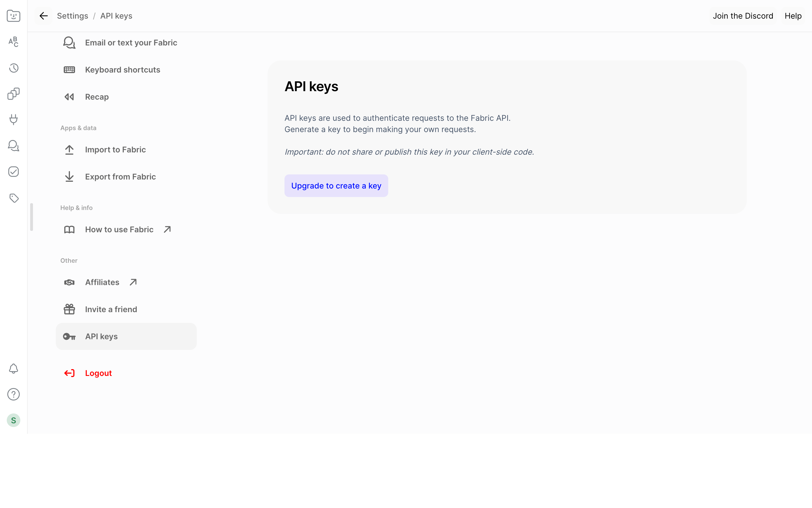Click the gift icon for Invite a friend
The width and height of the screenshot is (812, 508).
[x=69, y=309]
